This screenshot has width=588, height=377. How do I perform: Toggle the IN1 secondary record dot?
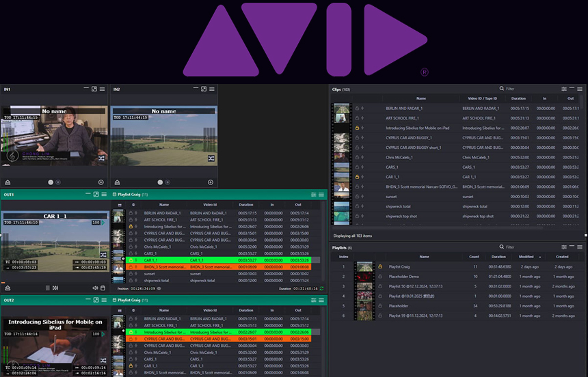(58, 182)
